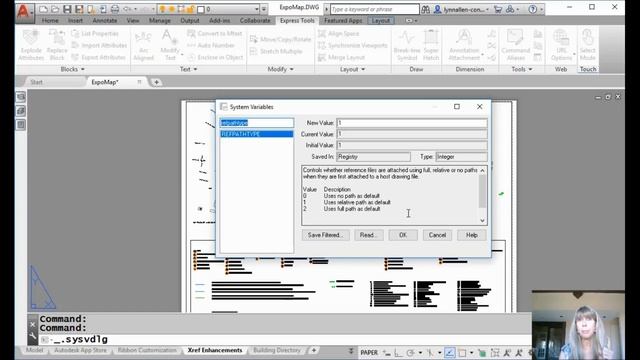Open quick access toolbar customize dropdown
Viewport: 640px width, 360px height.
[x=264, y=9]
